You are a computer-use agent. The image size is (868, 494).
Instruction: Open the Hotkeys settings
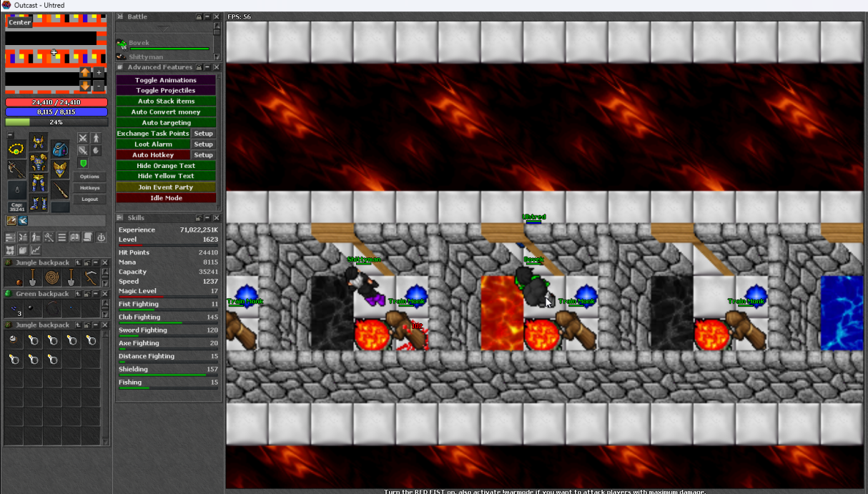click(90, 188)
